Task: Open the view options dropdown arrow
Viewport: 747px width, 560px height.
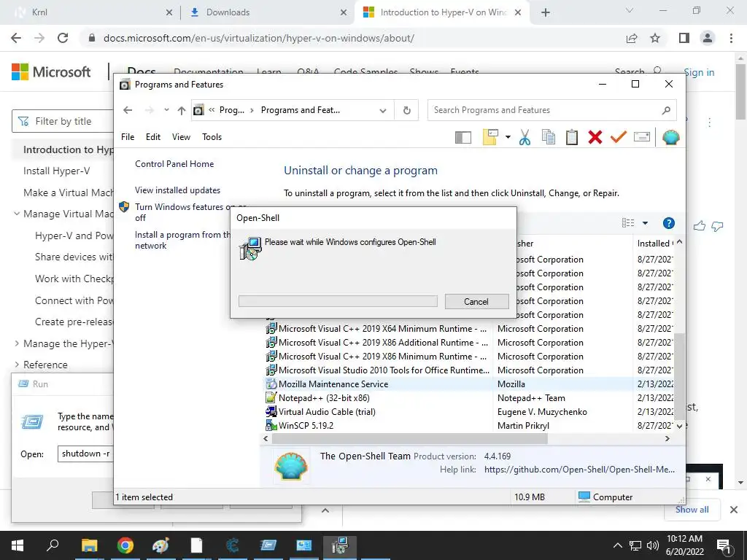Action: [645, 223]
